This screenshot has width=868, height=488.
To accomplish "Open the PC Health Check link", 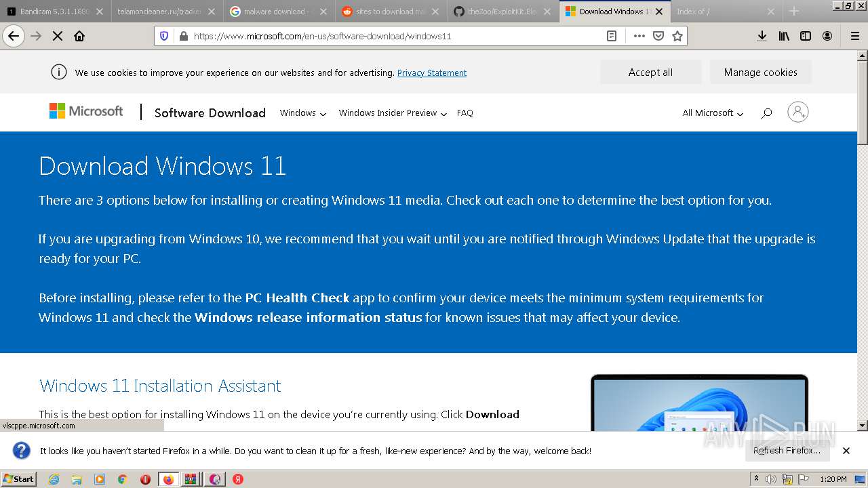I will coord(297,298).
